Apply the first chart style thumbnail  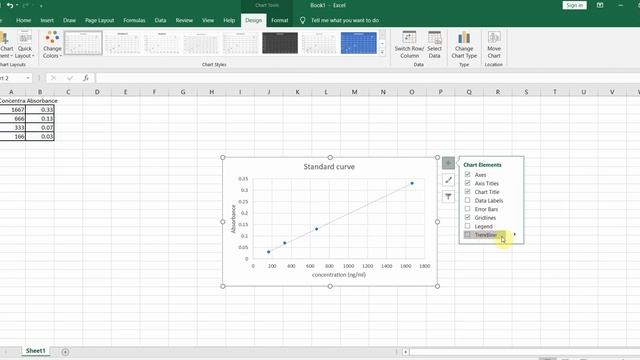coord(83,43)
